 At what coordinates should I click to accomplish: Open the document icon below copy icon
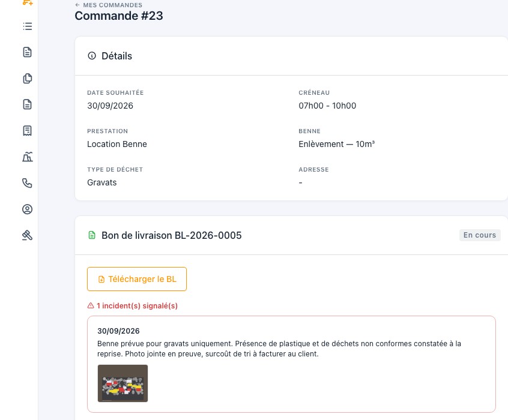pos(28,104)
